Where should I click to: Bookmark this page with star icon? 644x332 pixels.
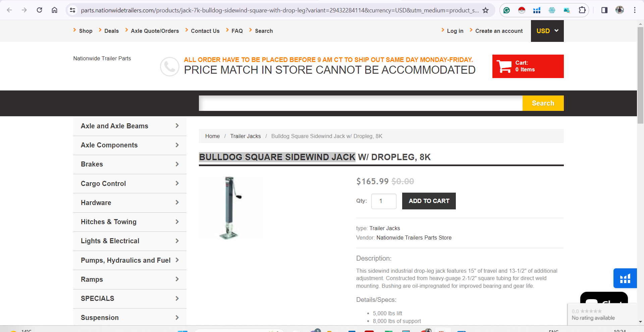pyautogui.click(x=485, y=10)
